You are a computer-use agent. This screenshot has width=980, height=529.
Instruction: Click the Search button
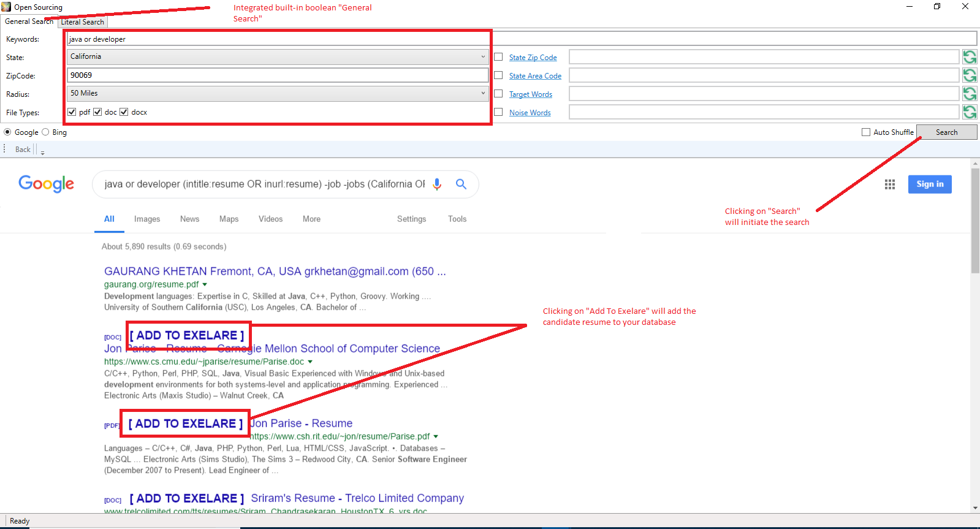tap(947, 132)
